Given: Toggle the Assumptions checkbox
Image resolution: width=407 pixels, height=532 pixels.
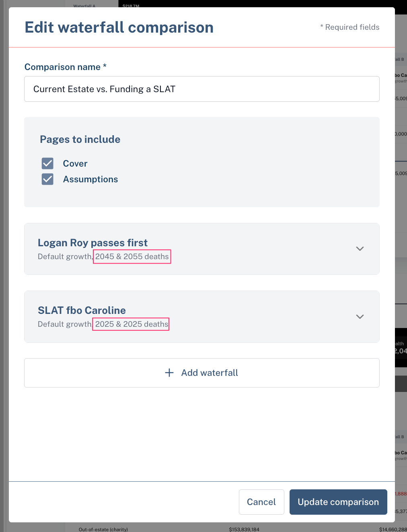Looking at the screenshot, I should (x=47, y=179).
